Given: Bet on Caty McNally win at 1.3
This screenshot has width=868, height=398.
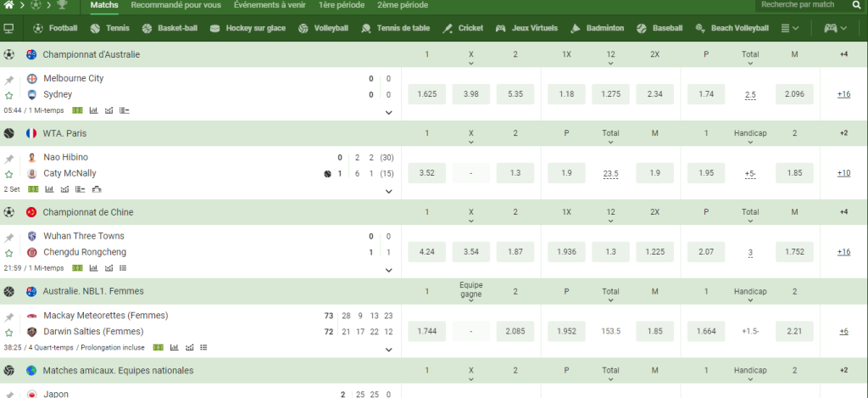Looking at the screenshot, I should tap(515, 173).
